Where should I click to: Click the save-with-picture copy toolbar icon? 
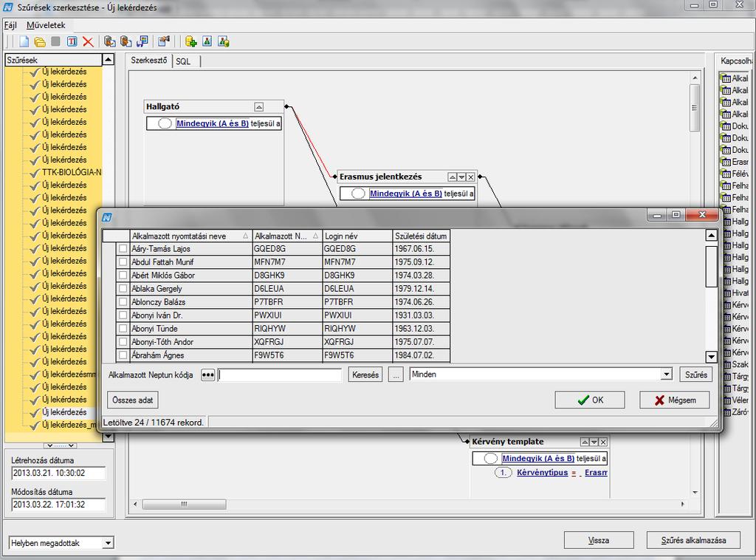pos(142,42)
